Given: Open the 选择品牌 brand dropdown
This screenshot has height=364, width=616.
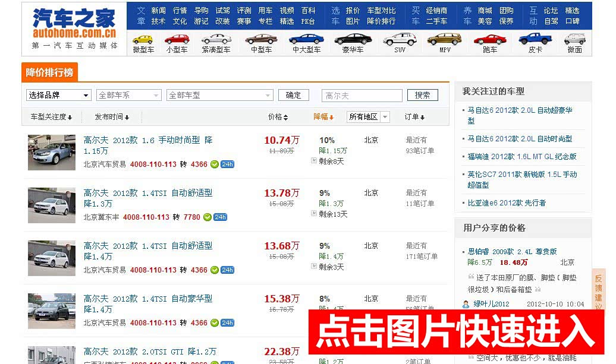Looking at the screenshot, I should coord(59,96).
